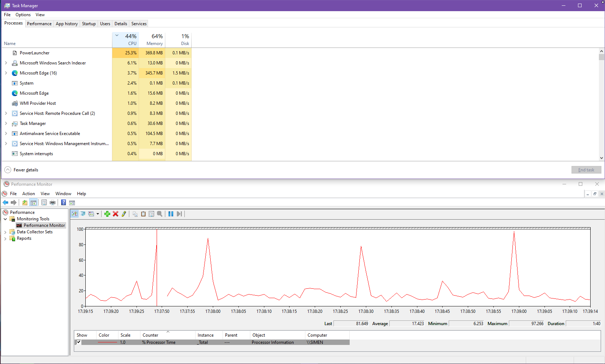The width and height of the screenshot is (605, 364).
Task: Click the Properties sheet icon beside Print
Action: (44, 203)
